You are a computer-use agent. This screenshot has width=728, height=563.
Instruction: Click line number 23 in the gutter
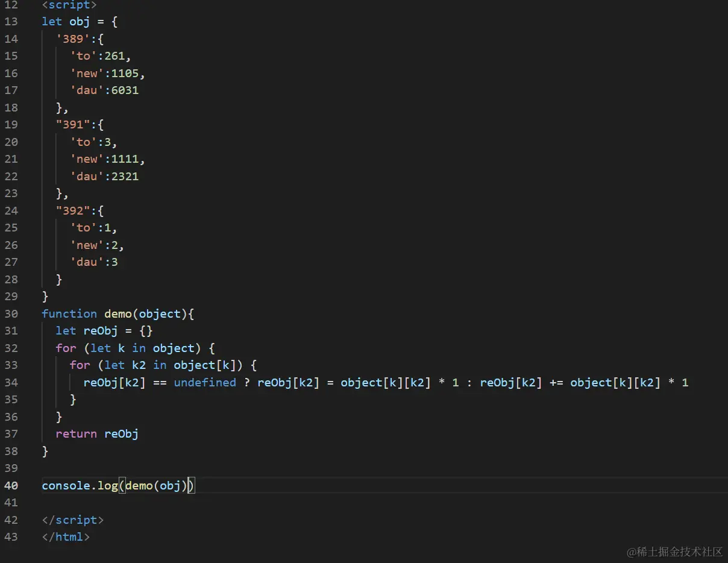[x=11, y=193]
